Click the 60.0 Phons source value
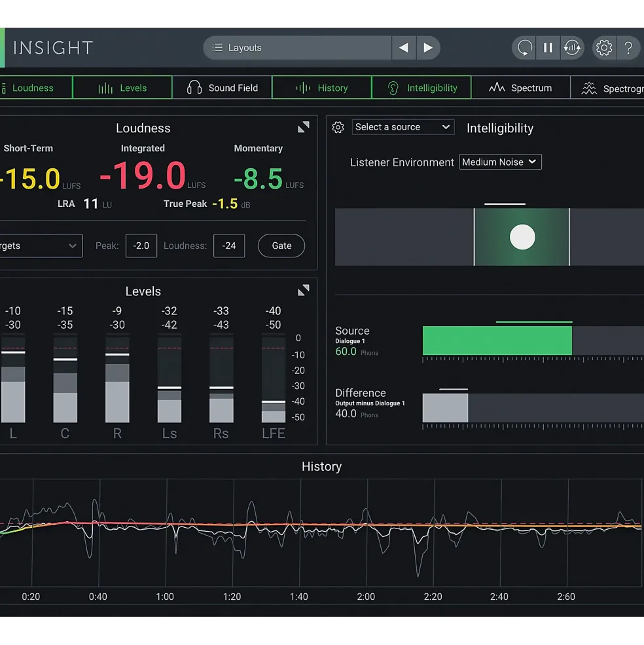This screenshot has width=644, height=645. coord(346,352)
